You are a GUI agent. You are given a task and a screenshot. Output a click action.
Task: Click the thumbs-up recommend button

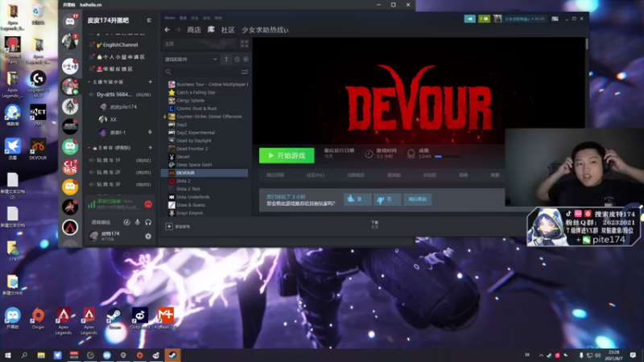357,199
